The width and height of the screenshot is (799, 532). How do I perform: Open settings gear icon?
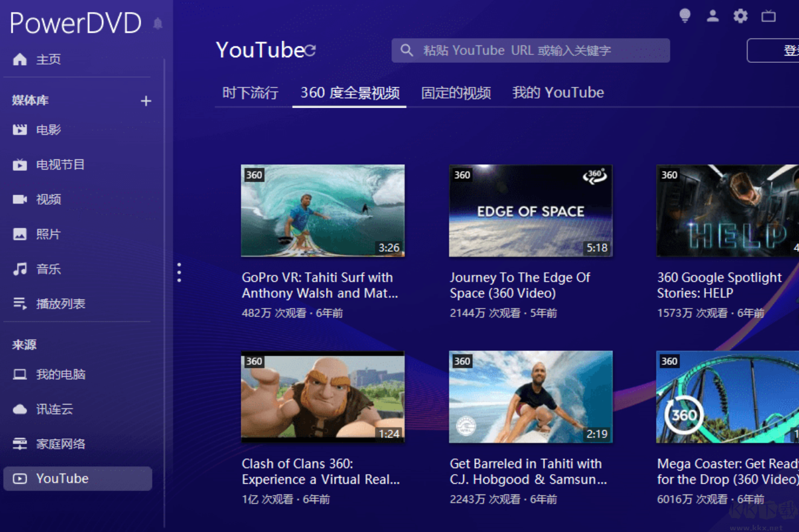[x=740, y=16]
